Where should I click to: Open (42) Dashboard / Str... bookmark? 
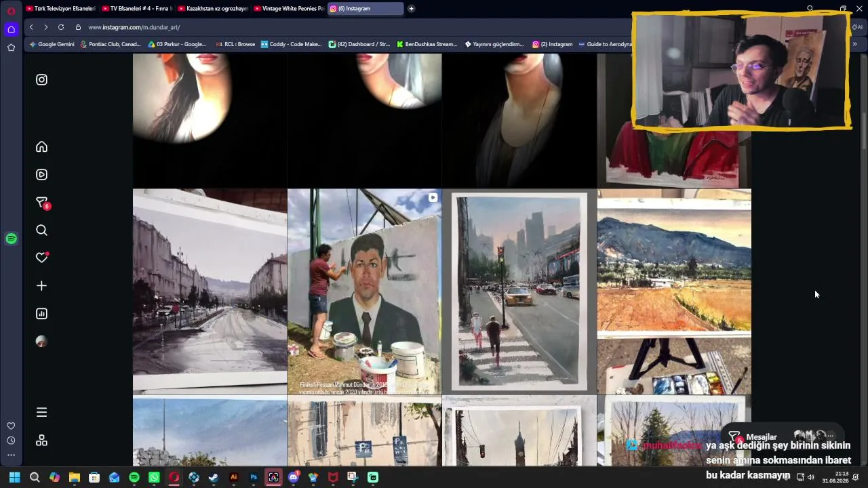(x=359, y=44)
